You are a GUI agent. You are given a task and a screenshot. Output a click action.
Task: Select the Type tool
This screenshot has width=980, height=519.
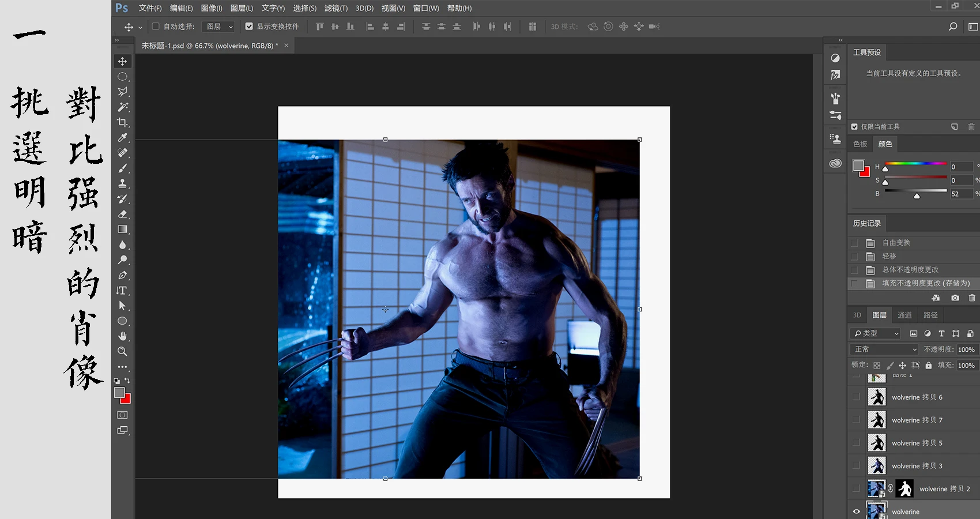[x=122, y=291]
